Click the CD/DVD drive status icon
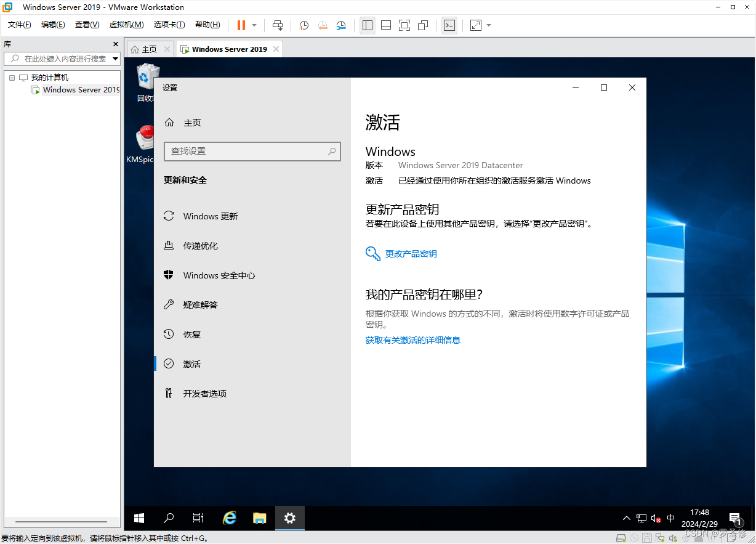Screen dimensions: 756x544 click(x=635, y=538)
